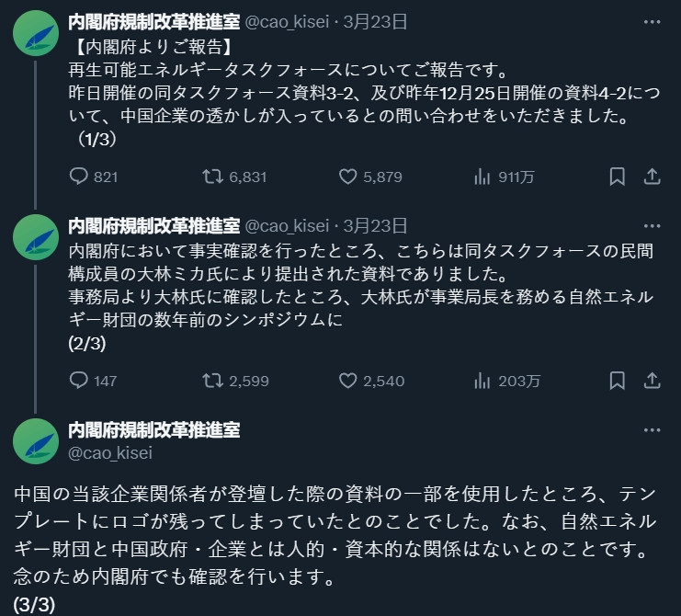Open 内閣府規制改革推進室 profile from first tweet name

[153, 21]
